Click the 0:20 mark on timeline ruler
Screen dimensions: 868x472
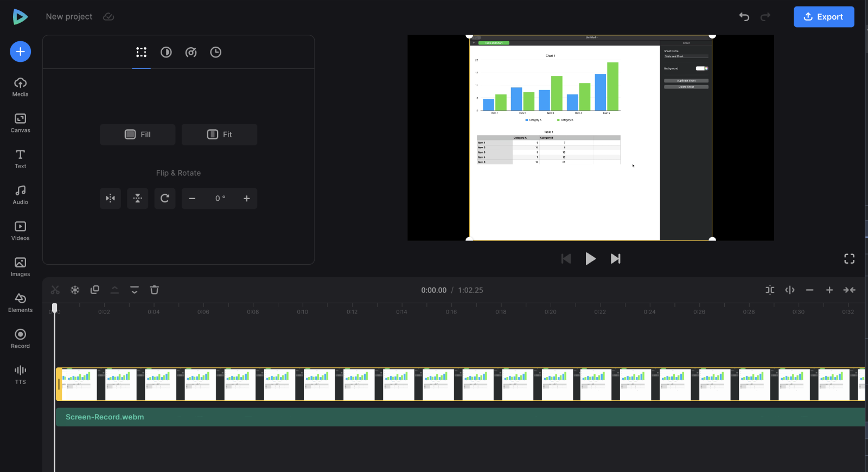pyautogui.click(x=550, y=312)
